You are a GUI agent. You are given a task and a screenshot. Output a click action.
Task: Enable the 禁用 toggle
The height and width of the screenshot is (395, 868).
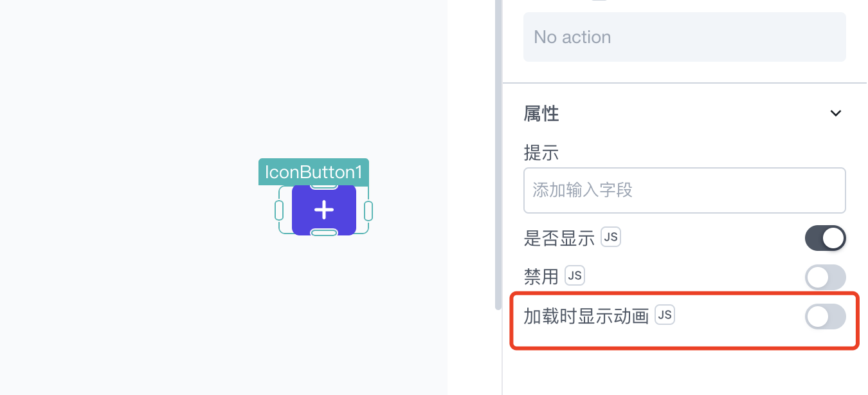pyautogui.click(x=826, y=277)
